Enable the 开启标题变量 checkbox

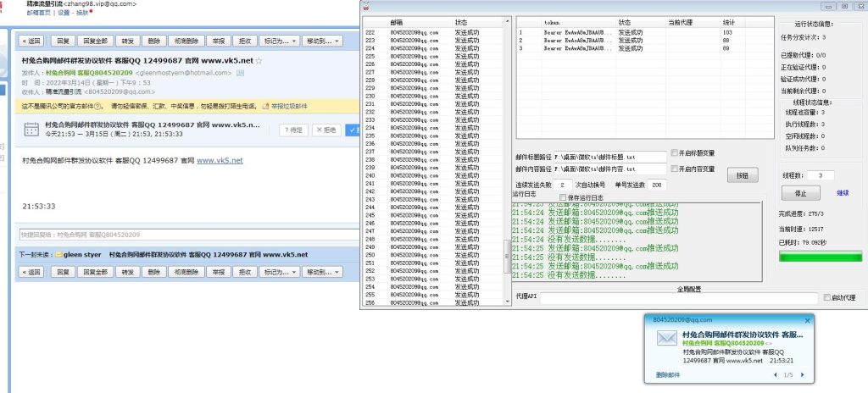coord(675,153)
